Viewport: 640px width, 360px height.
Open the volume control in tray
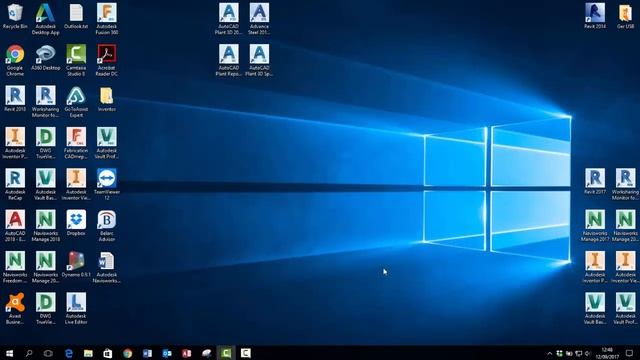[588, 353]
